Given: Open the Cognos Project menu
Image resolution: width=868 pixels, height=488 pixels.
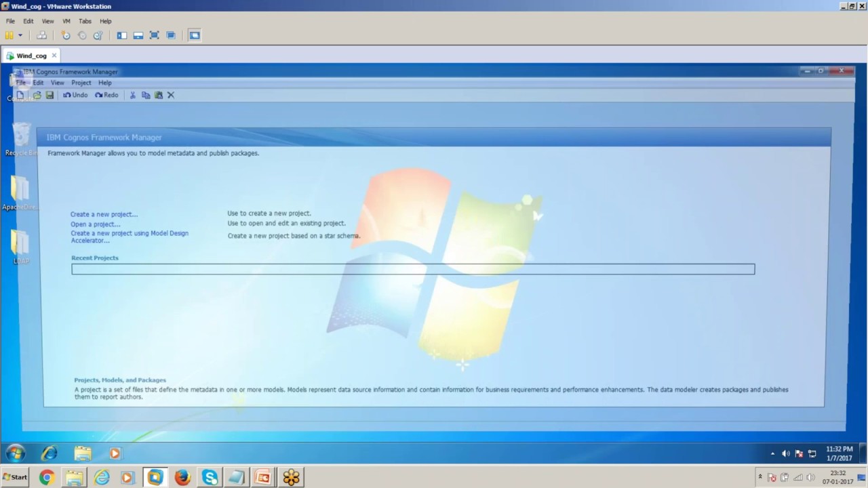Looking at the screenshot, I should [x=81, y=83].
